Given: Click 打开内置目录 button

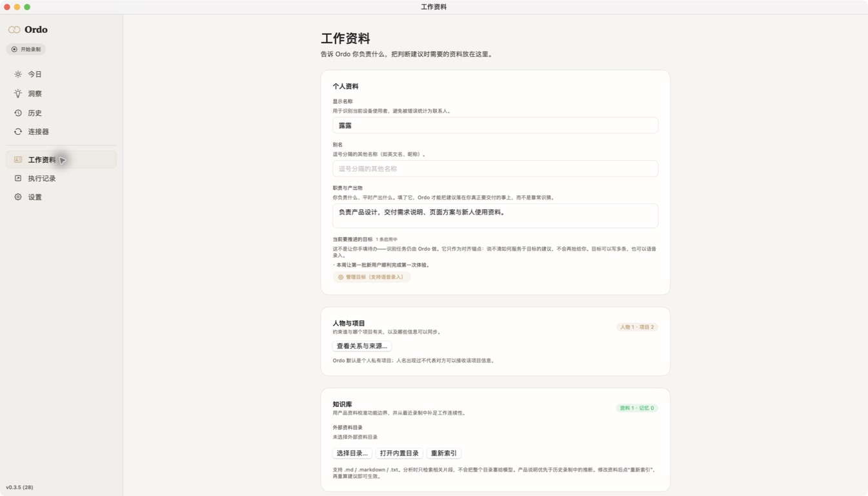Looking at the screenshot, I should tap(399, 453).
